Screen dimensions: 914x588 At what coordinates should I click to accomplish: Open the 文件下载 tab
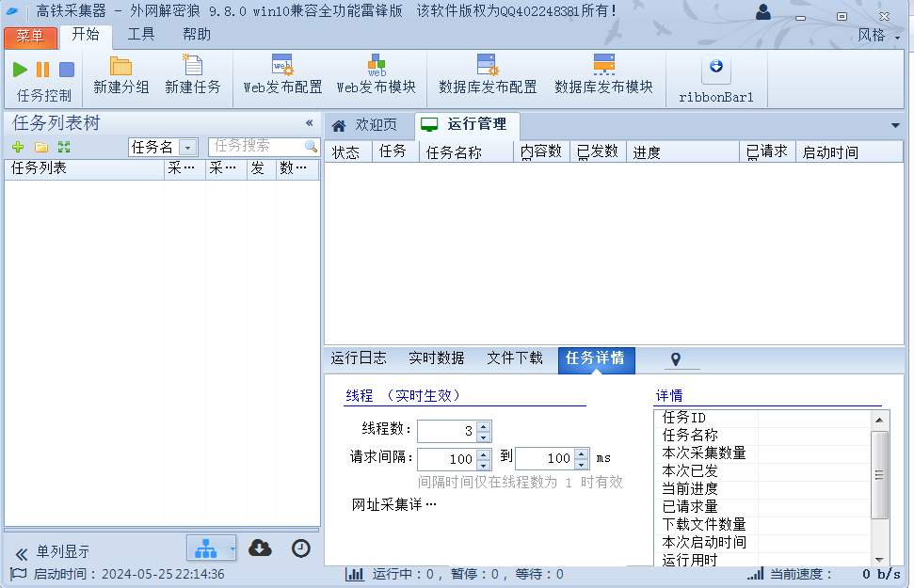[x=515, y=358]
